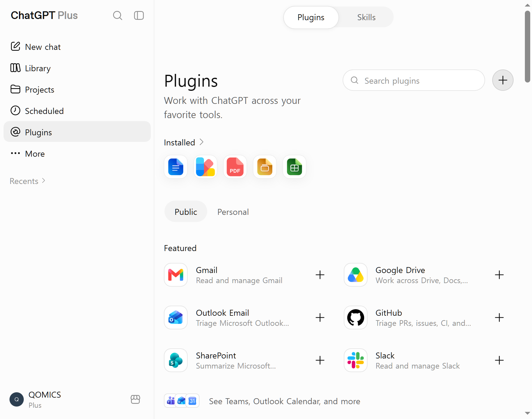Add the Outlook Email plugin
This screenshot has width=532, height=419.
coord(320,318)
